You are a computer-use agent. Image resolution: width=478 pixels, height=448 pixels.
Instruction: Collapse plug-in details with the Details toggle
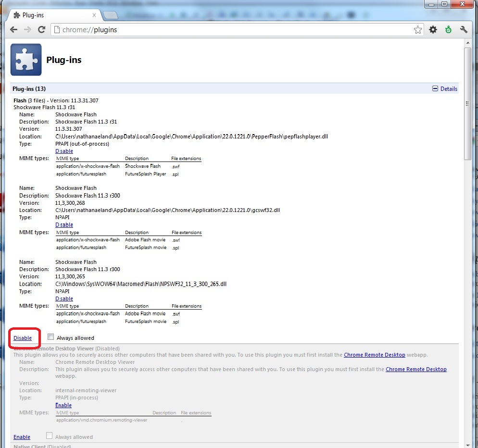[445, 88]
